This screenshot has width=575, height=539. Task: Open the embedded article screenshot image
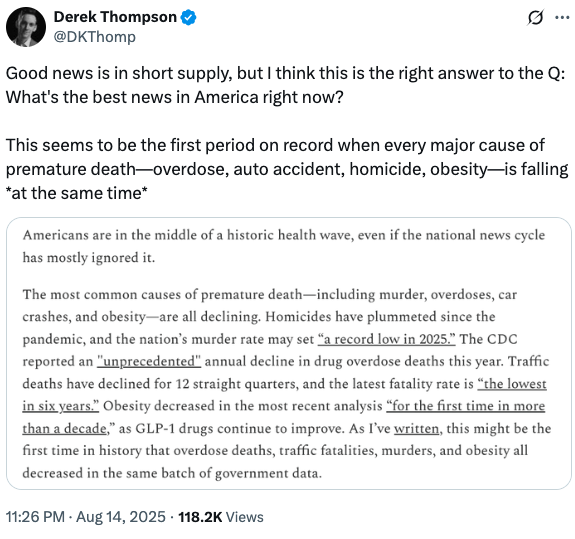click(289, 353)
